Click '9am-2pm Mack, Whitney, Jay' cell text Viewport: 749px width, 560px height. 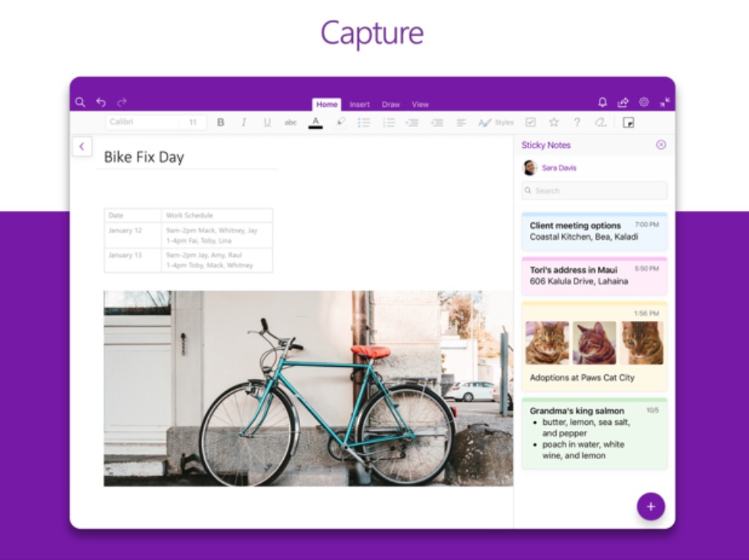click(212, 230)
